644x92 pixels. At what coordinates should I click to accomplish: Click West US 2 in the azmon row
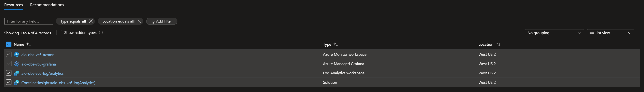tap(487, 54)
